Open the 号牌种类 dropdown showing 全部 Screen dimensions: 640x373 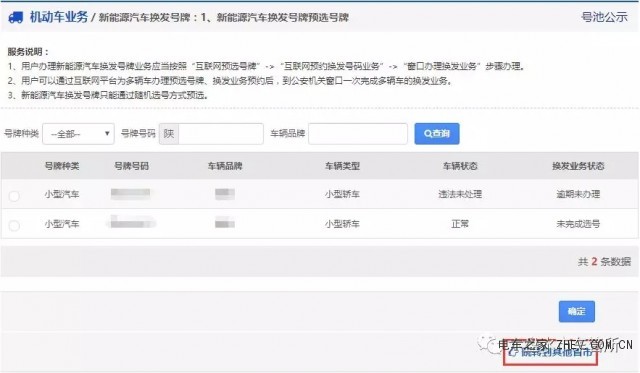coord(78,133)
